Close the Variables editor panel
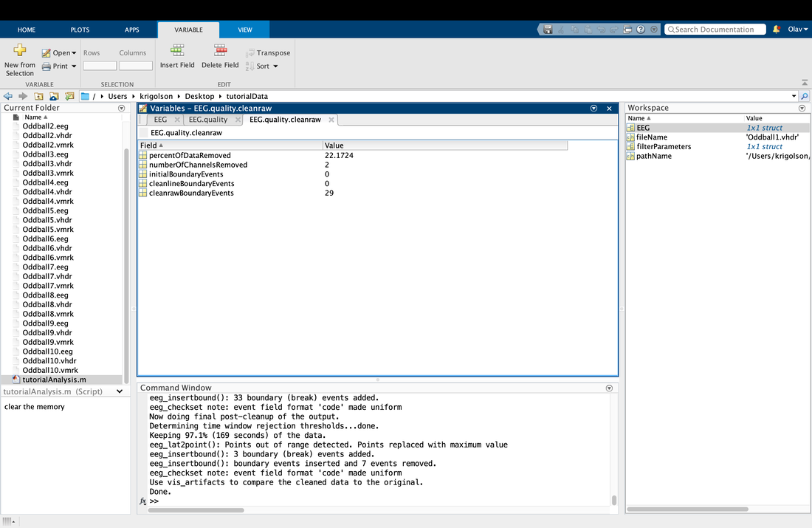 point(610,109)
